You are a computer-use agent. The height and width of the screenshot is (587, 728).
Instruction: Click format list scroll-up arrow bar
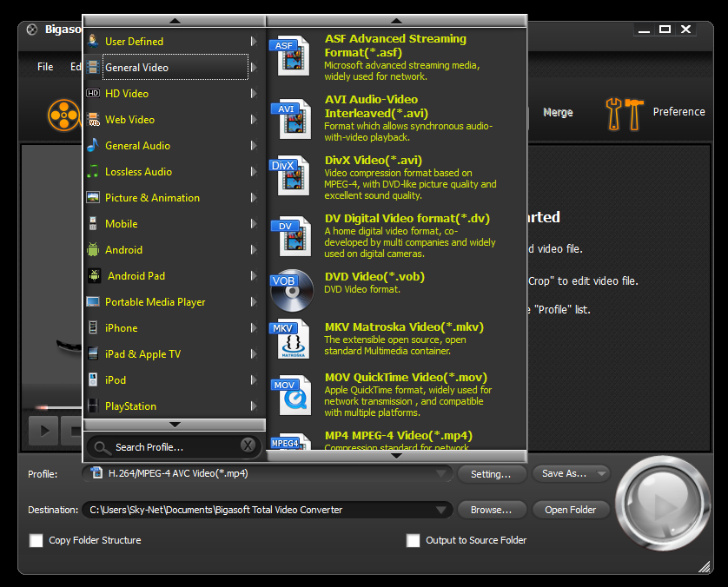pos(396,21)
